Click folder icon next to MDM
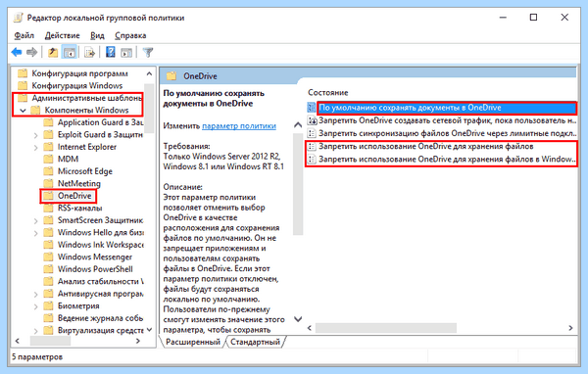 (x=48, y=159)
